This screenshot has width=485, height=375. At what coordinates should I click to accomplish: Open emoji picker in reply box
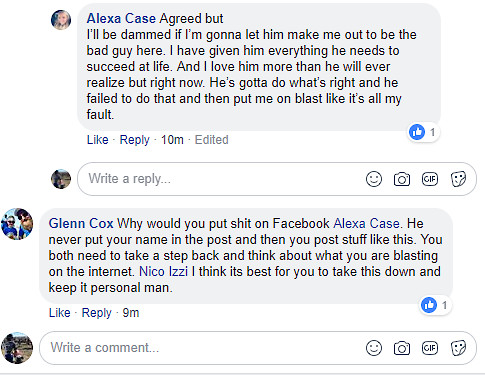coord(374,179)
